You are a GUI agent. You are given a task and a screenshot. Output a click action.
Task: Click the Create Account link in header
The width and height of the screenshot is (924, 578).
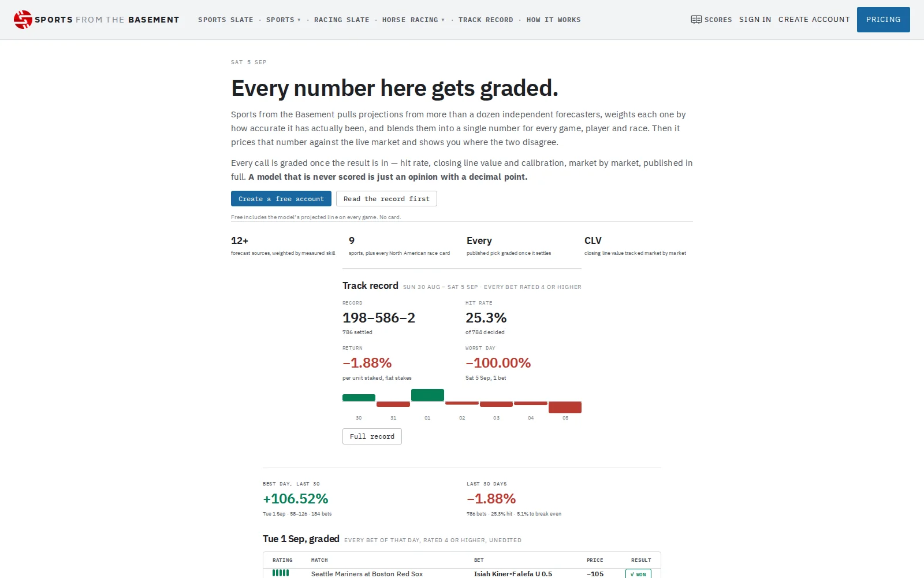pos(814,20)
